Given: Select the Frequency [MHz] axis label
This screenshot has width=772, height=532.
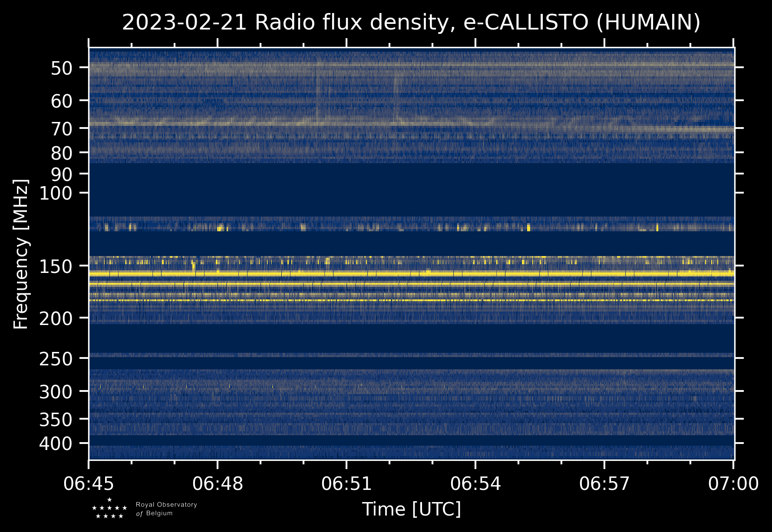Looking at the screenshot, I should 21,254.
